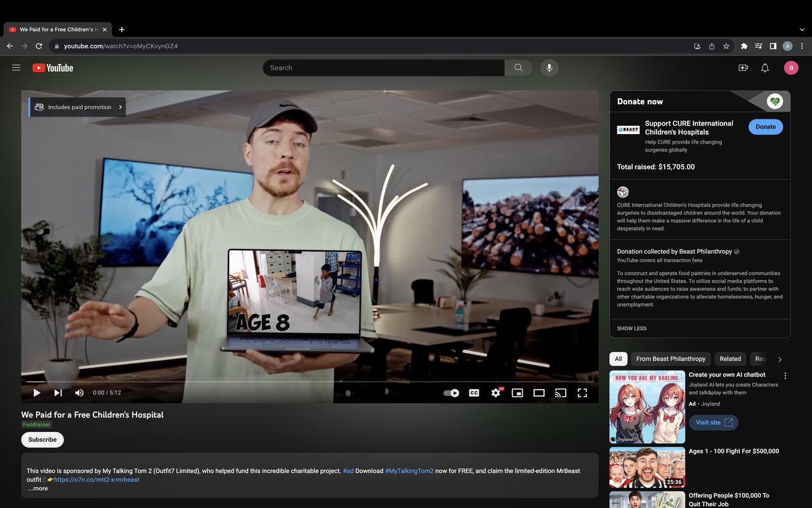Switch to theater mode
Image resolution: width=812 pixels, height=508 pixels.
[x=539, y=392]
